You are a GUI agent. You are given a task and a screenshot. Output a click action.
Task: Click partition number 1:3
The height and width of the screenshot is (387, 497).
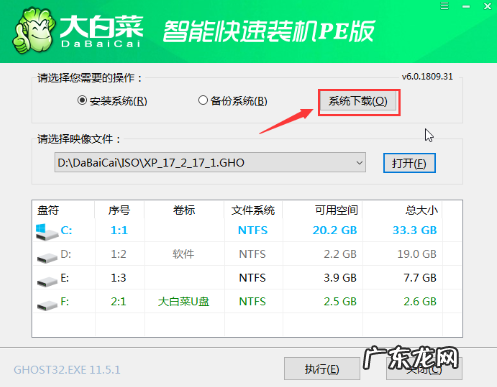coord(119,278)
